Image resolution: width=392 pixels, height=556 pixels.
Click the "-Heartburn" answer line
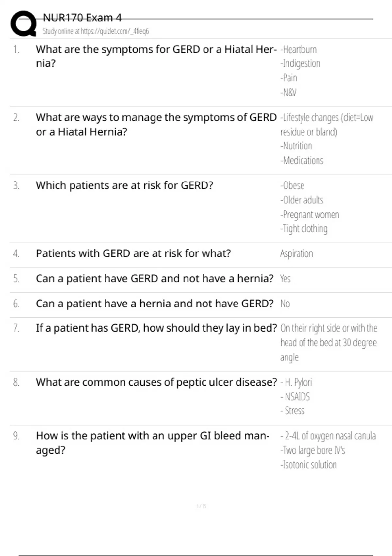coord(299,50)
